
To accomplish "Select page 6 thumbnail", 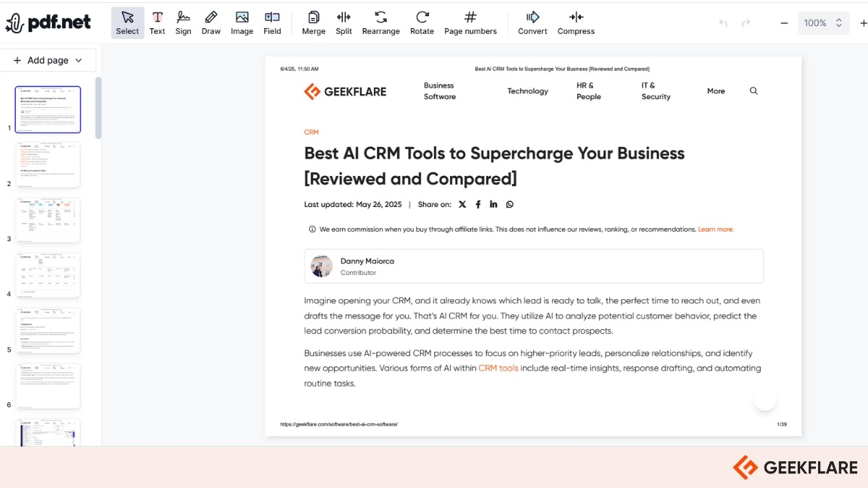I will (48, 387).
